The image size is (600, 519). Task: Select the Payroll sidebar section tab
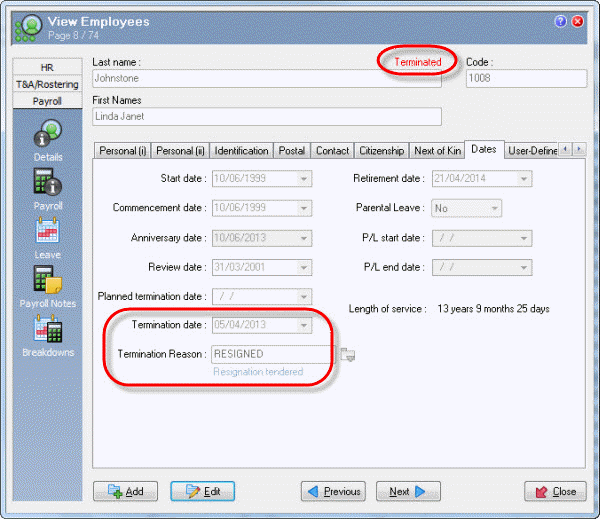[47, 101]
